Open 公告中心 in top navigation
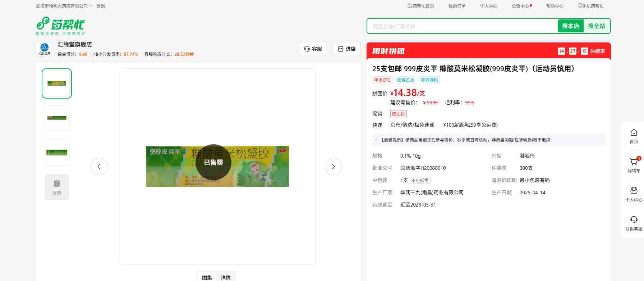 [x=520, y=6]
